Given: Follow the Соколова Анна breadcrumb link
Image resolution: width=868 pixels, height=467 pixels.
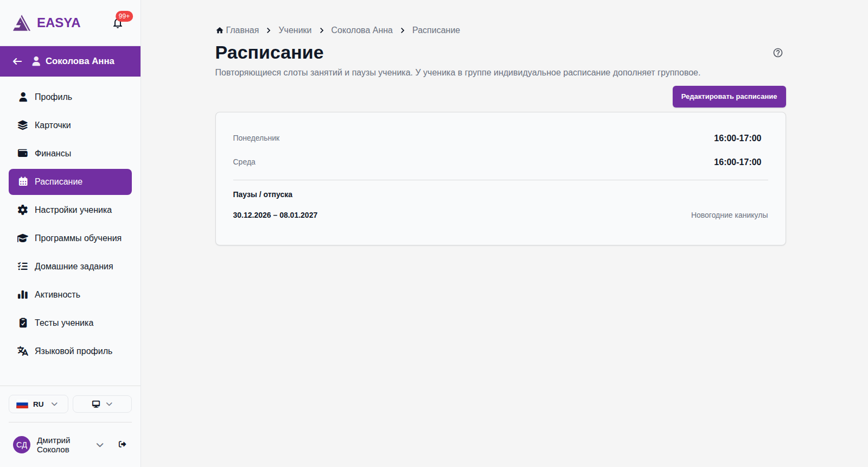Looking at the screenshot, I should coord(362,30).
